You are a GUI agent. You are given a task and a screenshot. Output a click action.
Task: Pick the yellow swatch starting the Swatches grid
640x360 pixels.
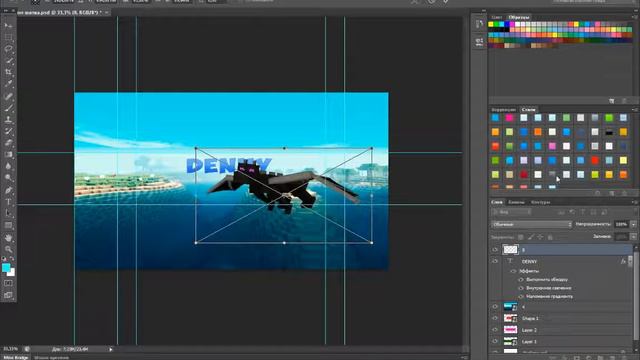[x=491, y=24]
